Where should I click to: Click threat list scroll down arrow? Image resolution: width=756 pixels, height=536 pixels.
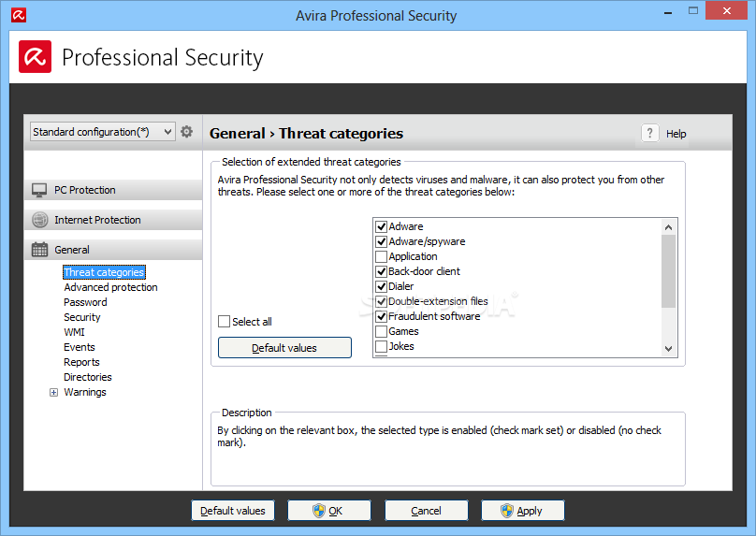pyautogui.click(x=668, y=349)
